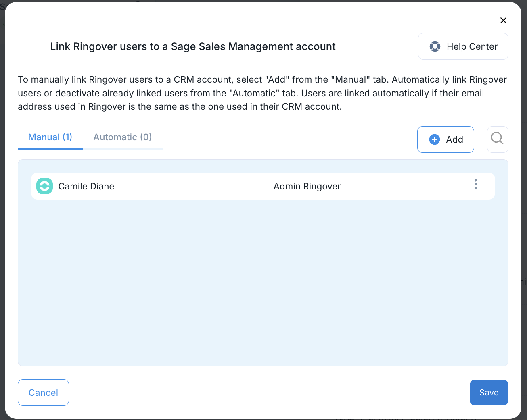Select the Camile Diane user name

coord(86,186)
